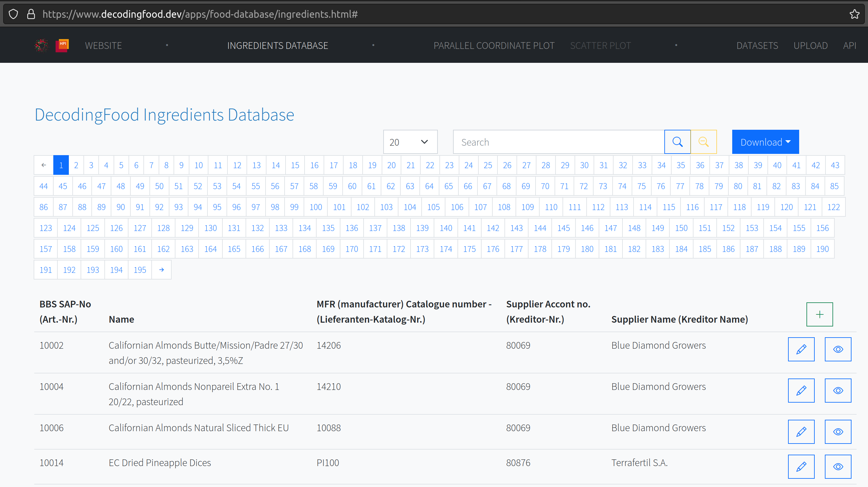Click the green plus add-ingredient button
Image resolution: width=868 pixels, height=487 pixels.
tap(819, 314)
